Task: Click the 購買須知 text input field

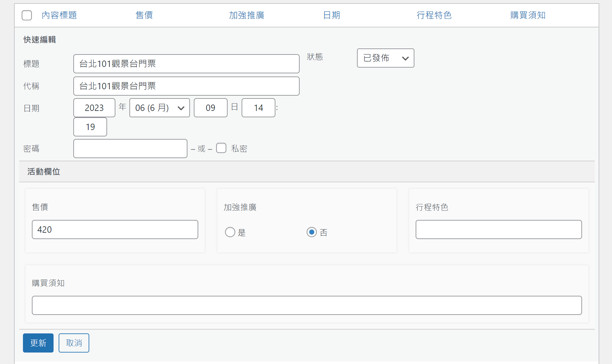Action: 307,305
